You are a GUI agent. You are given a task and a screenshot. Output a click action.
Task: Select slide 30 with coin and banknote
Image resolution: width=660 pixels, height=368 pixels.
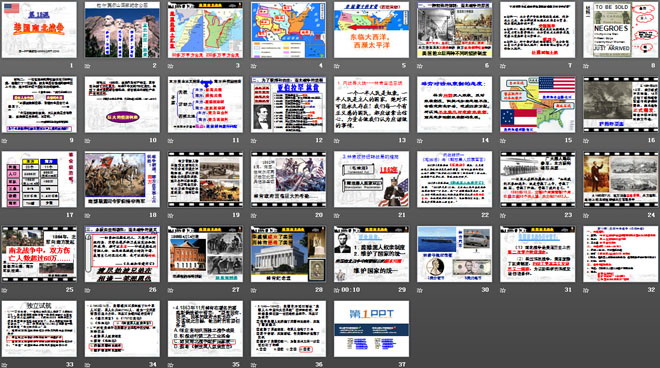tap(455, 254)
